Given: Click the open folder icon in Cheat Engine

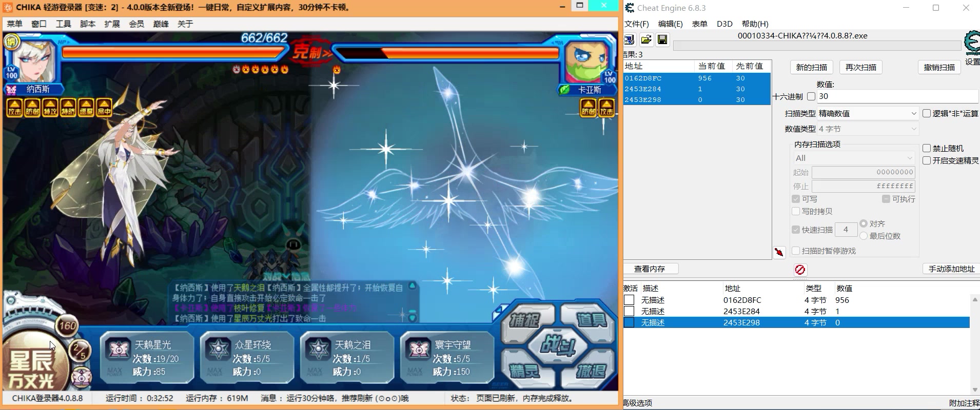Looking at the screenshot, I should tap(646, 39).
